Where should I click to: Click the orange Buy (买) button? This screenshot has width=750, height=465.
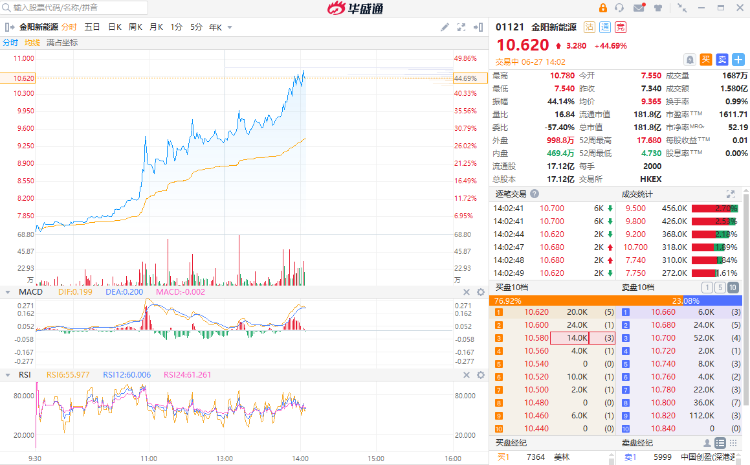click(706, 60)
